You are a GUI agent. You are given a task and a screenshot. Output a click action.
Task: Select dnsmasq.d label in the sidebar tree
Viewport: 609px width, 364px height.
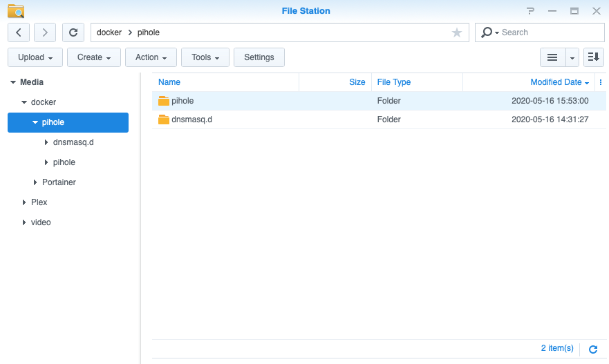click(73, 142)
